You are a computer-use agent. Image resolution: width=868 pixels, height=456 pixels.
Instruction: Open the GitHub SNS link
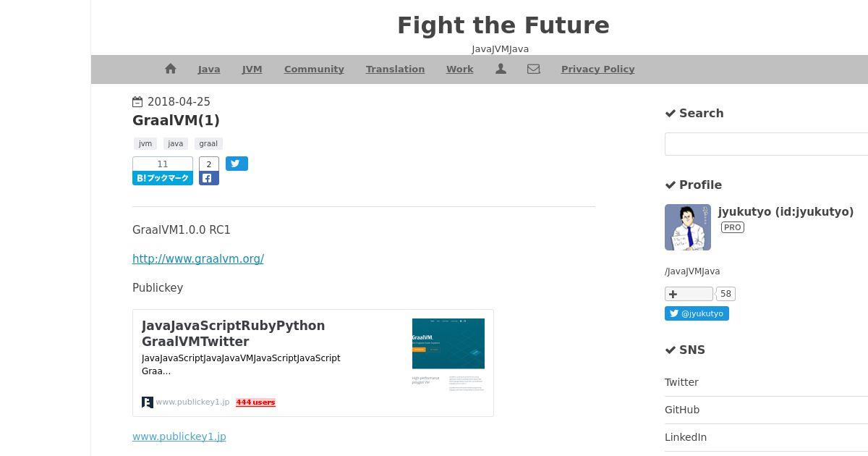(x=682, y=410)
